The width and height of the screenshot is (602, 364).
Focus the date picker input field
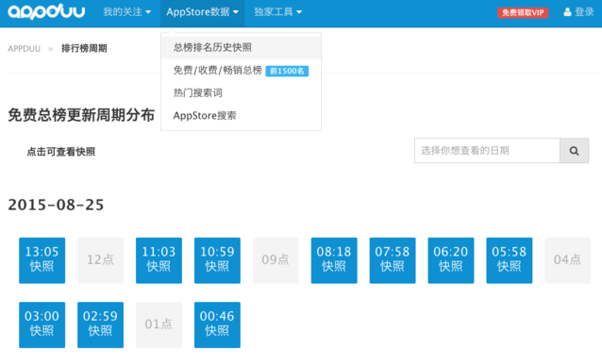(x=487, y=151)
